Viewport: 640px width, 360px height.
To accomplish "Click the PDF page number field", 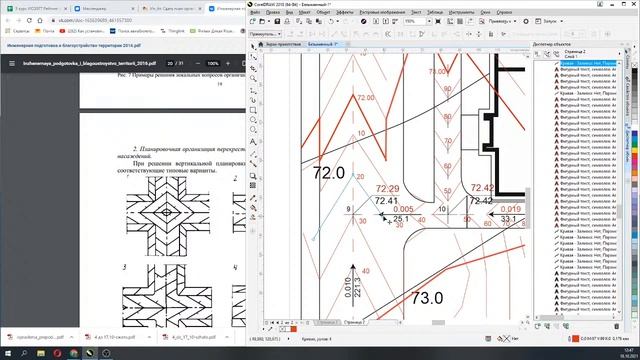I will coord(170,63).
